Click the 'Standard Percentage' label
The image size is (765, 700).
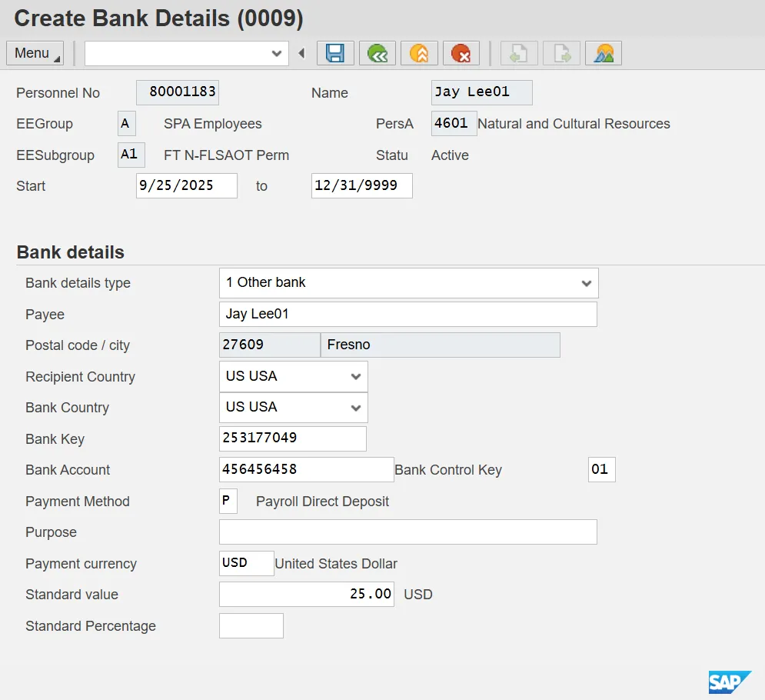point(91,626)
